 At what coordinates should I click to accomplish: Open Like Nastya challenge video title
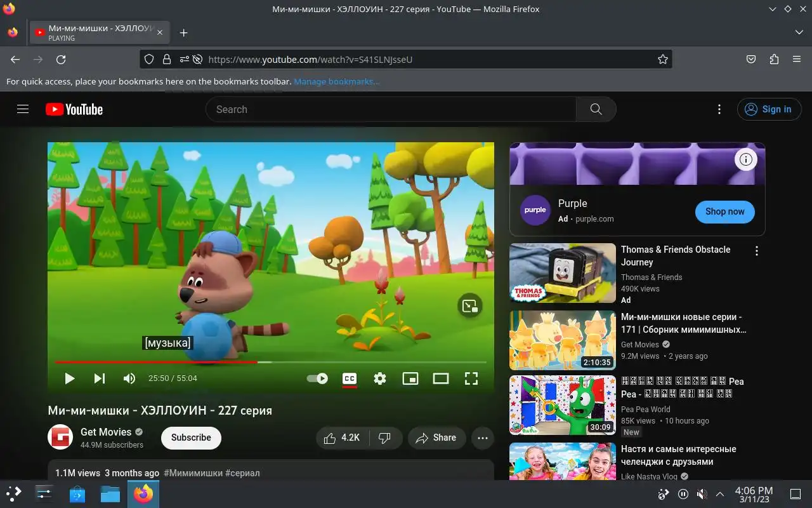pyautogui.click(x=678, y=455)
